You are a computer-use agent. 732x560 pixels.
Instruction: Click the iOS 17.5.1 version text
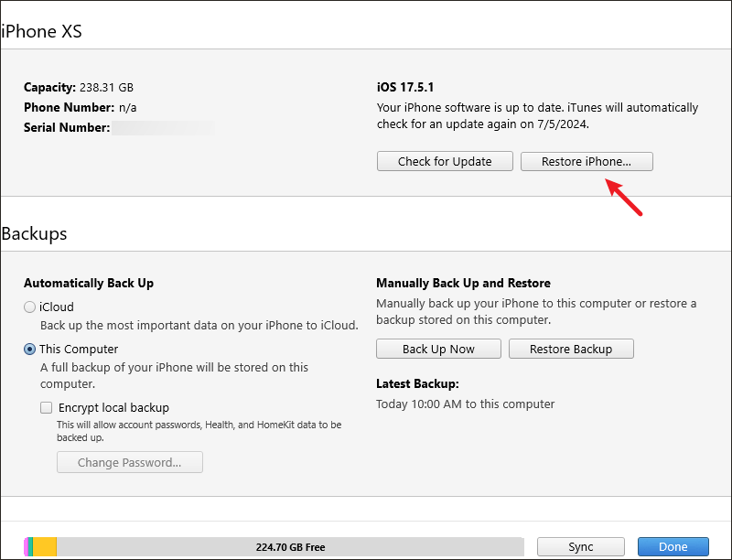click(x=405, y=87)
